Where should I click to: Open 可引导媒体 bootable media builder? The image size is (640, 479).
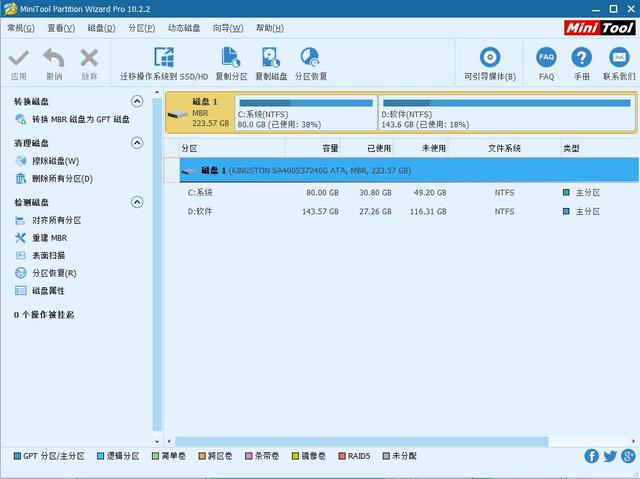tap(490, 59)
